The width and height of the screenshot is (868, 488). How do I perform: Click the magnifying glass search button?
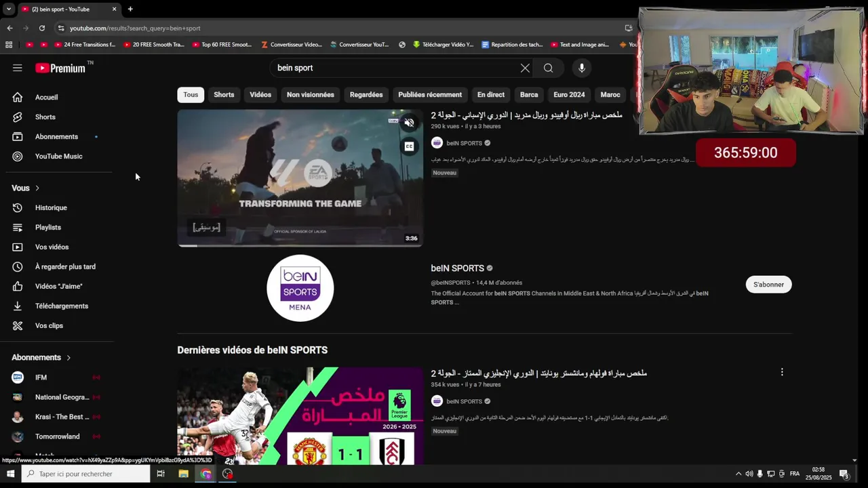pyautogui.click(x=548, y=68)
